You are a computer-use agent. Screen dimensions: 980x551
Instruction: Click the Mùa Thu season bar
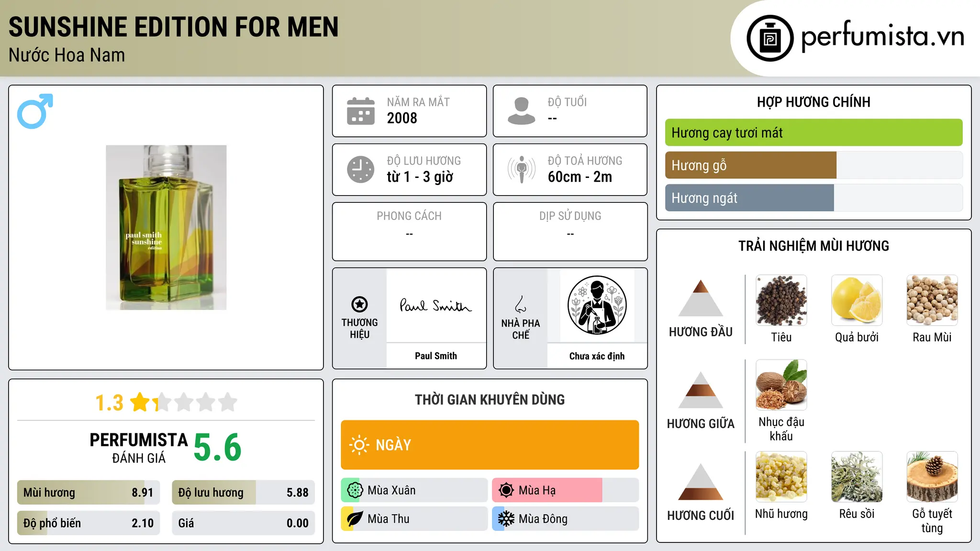coord(414,519)
